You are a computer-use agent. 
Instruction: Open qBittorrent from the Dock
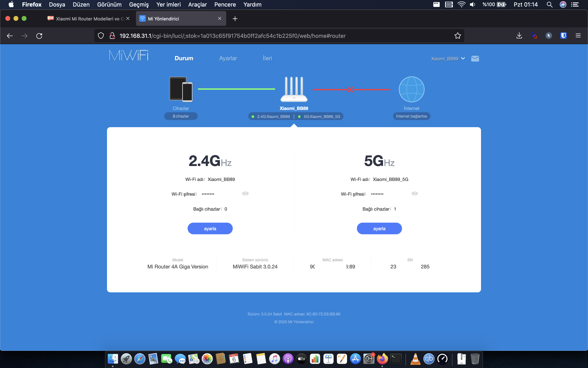(x=429, y=359)
